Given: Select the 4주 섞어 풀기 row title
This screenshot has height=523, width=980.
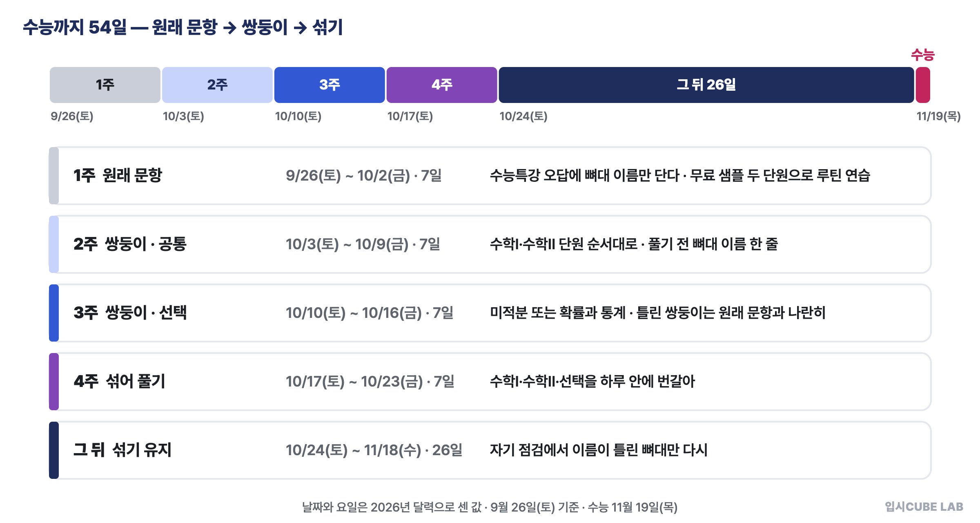Looking at the screenshot, I should coord(120,381).
